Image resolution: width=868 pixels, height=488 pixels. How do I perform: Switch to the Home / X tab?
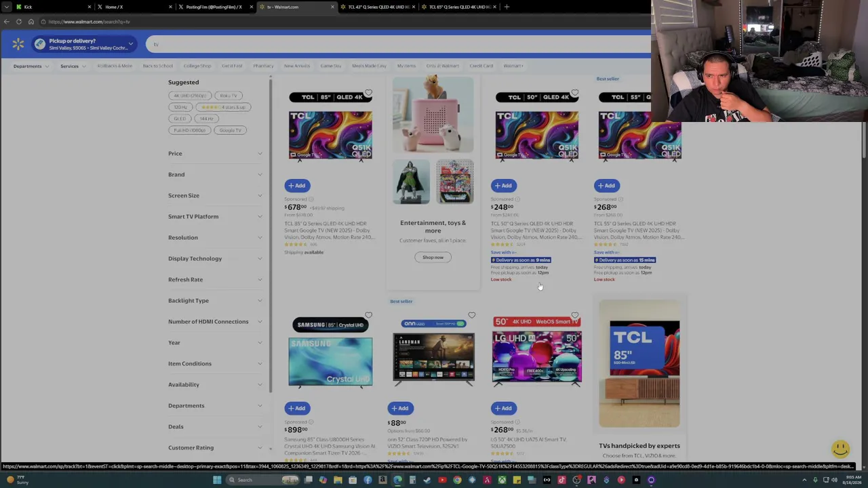134,7
